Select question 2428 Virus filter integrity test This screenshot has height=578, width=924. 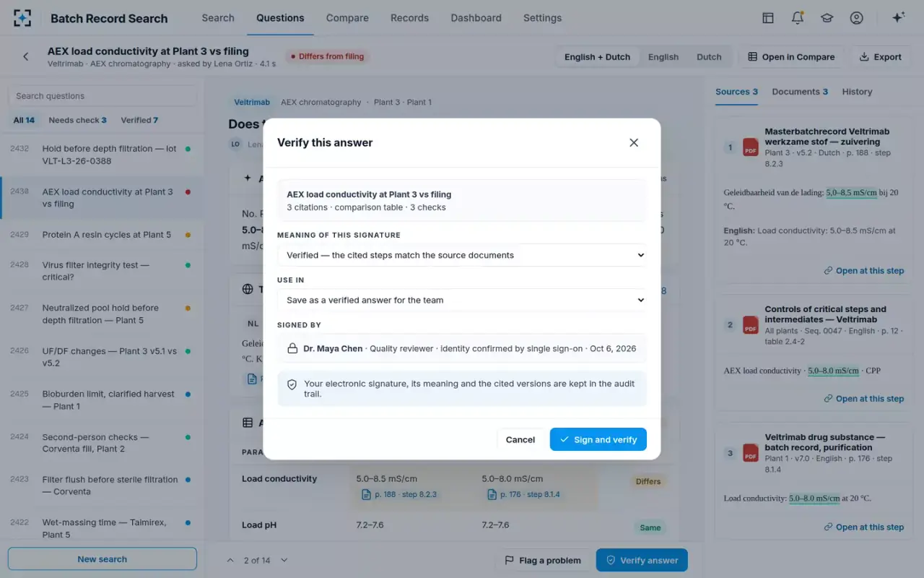[x=102, y=271]
